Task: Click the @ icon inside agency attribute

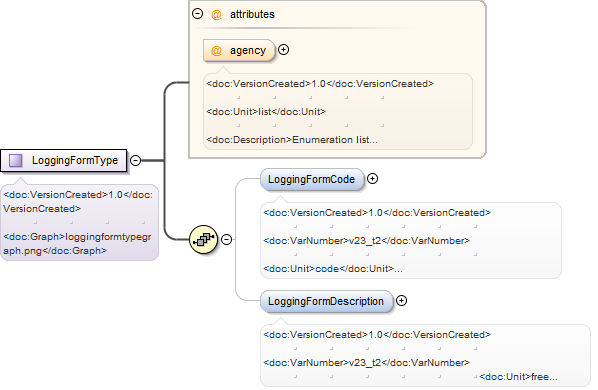Action: pos(216,51)
